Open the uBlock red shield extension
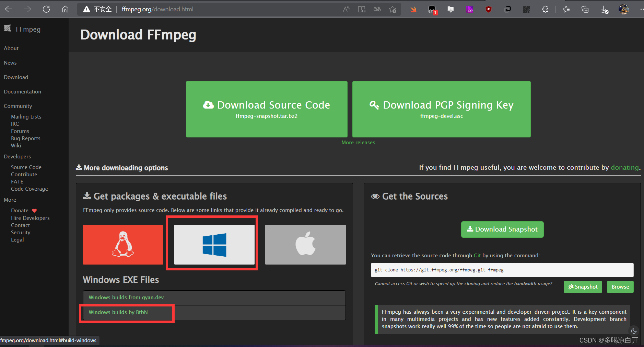The image size is (644, 347). tap(489, 10)
